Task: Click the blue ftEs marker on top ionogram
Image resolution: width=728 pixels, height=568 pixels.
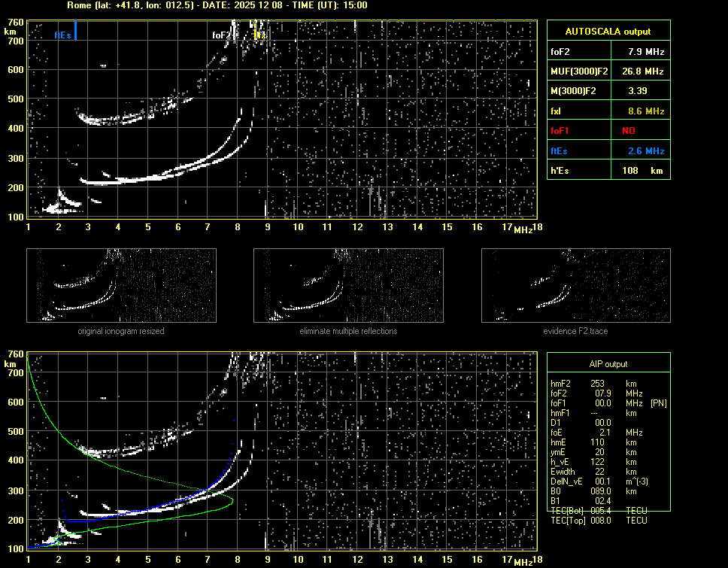Action: tap(75, 32)
